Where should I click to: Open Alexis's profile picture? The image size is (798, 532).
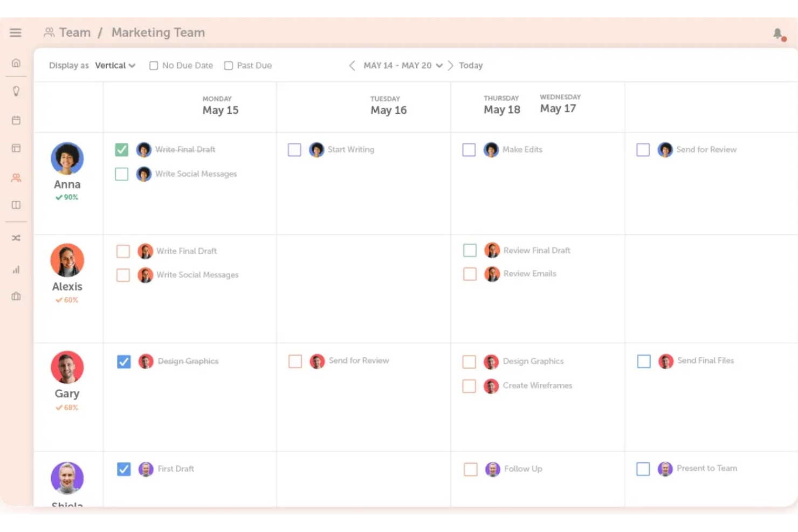(67, 259)
